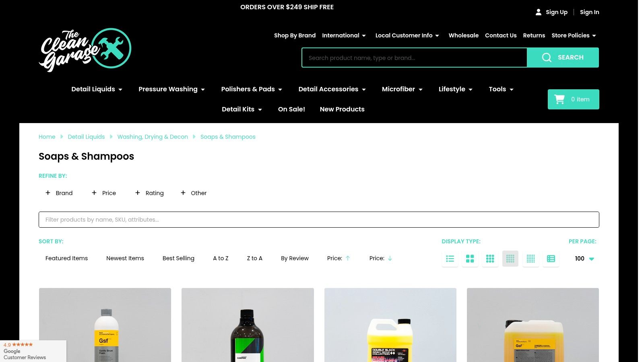Expand the Other filter
This screenshot has height=362, width=644.
pos(194,193)
